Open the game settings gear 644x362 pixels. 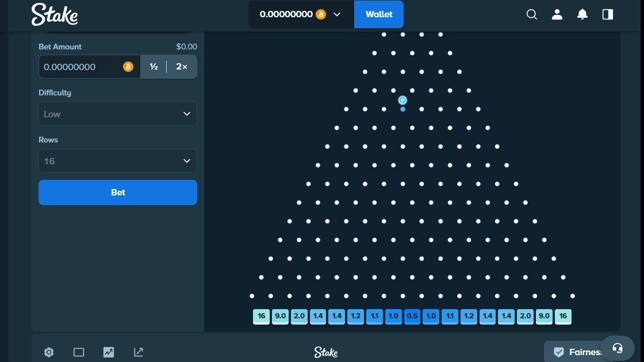coord(48,352)
